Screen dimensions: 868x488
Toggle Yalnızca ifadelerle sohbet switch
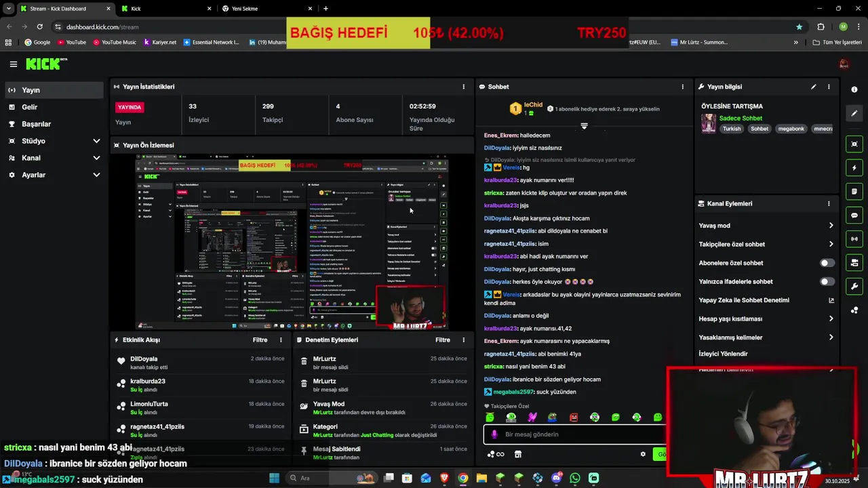point(827,281)
